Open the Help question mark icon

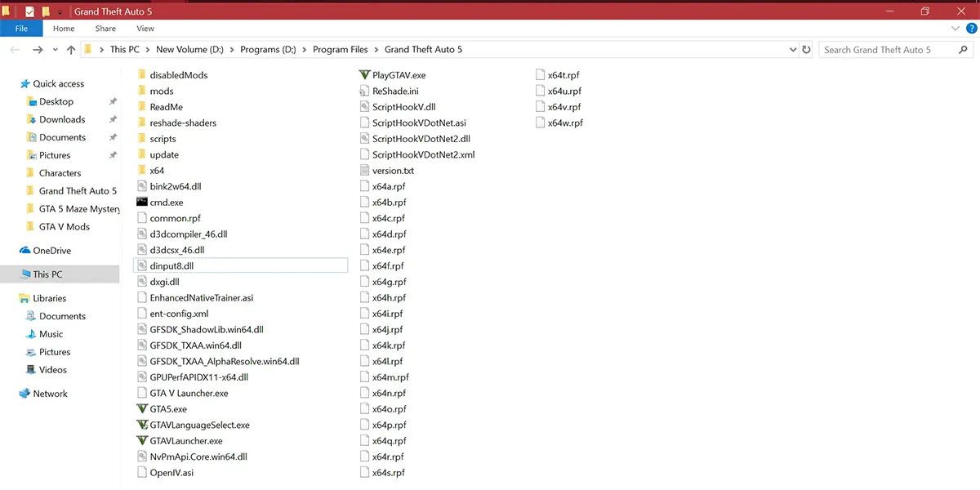(x=970, y=29)
